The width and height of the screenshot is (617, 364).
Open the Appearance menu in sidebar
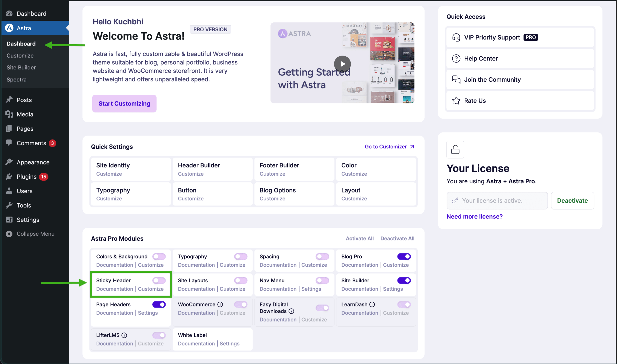[33, 162]
